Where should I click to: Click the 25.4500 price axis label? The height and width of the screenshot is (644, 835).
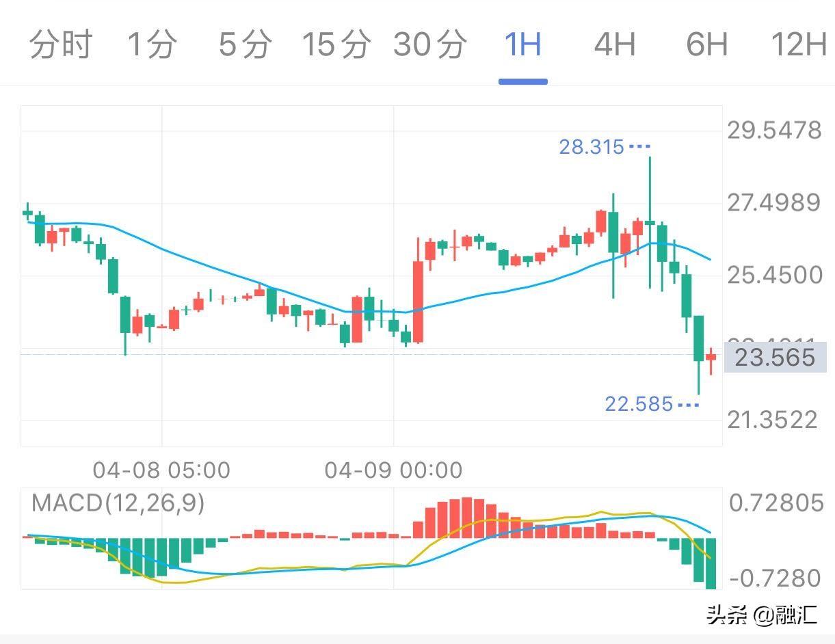click(774, 276)
